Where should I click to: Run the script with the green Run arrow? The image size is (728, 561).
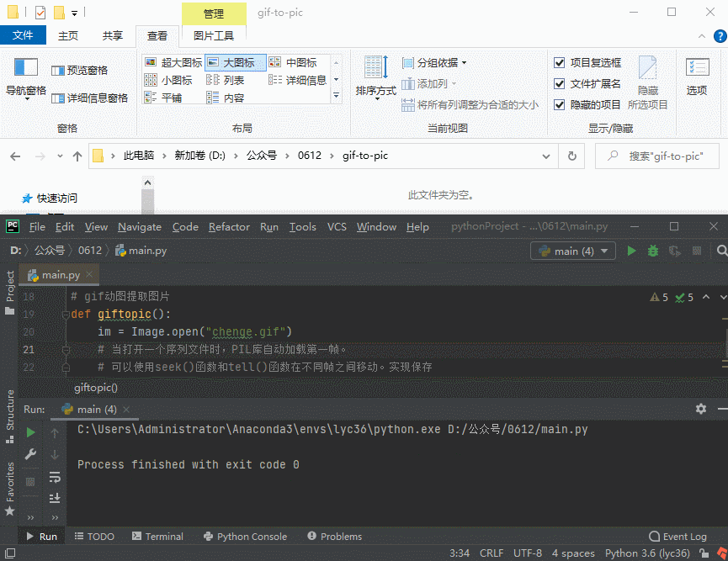[631, 251]
